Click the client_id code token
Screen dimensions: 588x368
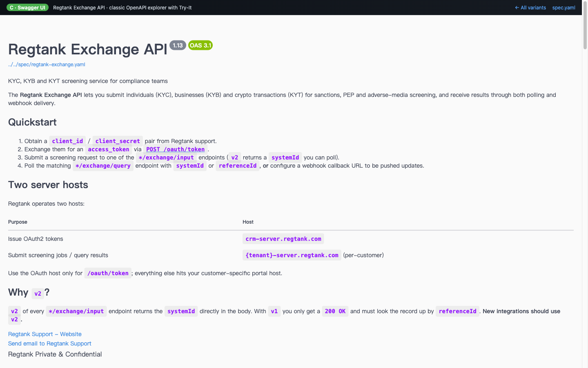67,141
